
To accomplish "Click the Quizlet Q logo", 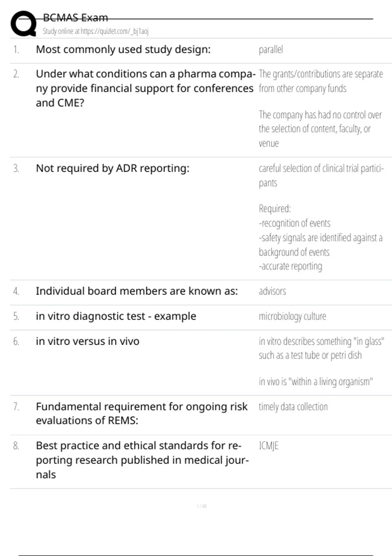I will tap(23, 24).
